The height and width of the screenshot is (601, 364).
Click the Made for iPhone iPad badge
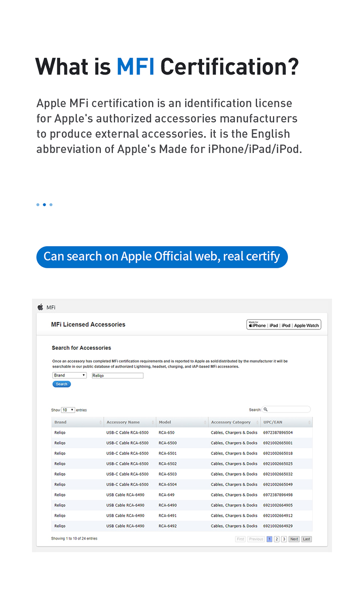coord(284,324)
